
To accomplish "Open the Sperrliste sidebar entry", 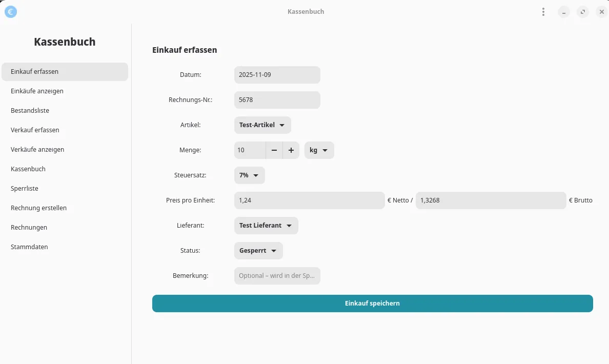I will coord(25,189).
